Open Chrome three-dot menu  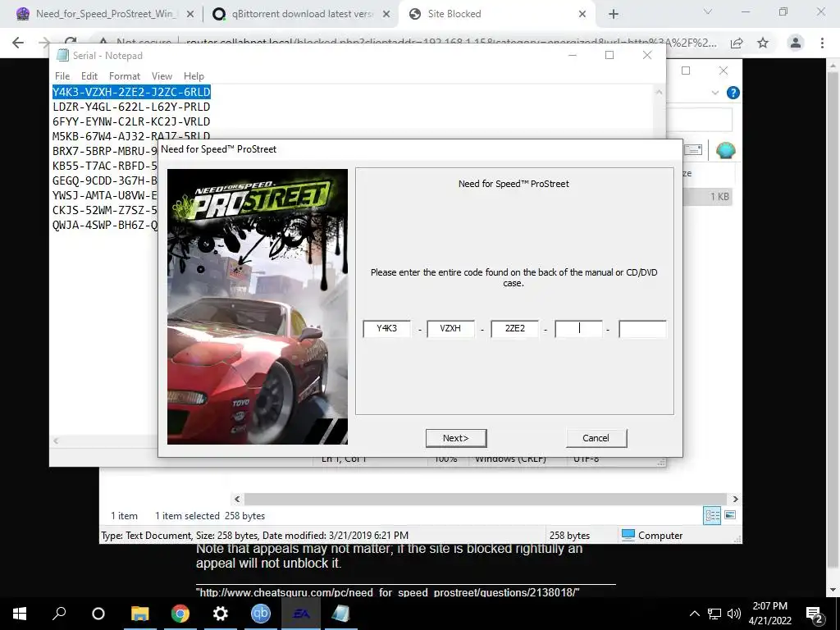click(822, 43)
